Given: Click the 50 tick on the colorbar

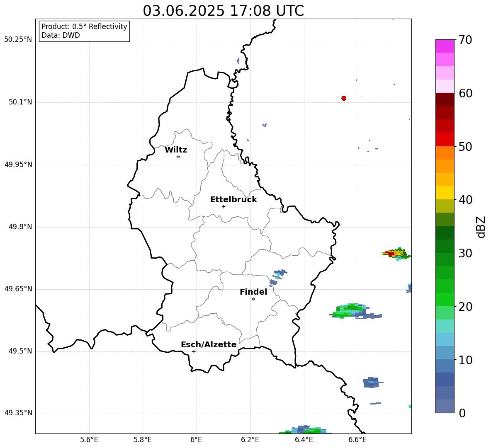Looking at the screenshot, I should point(465,146).
